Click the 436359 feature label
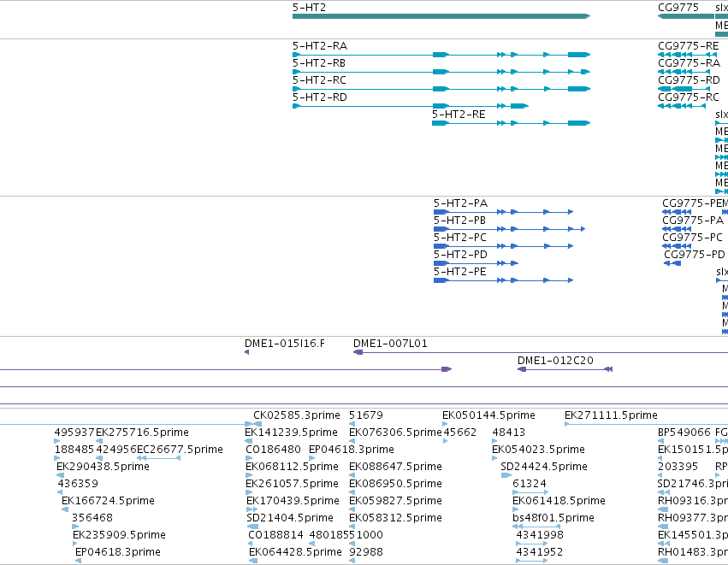 [x=78, y=485]
